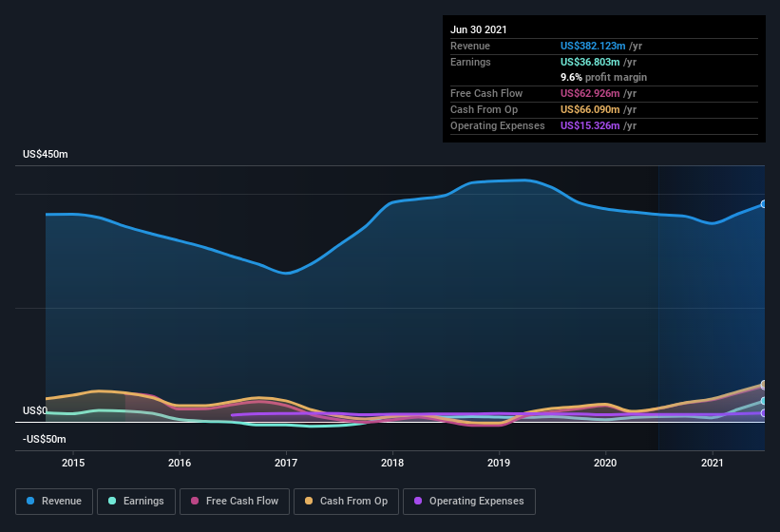Toggle the Earnings legend button
The image size is (780, 532).
click(x=136, y=502)
